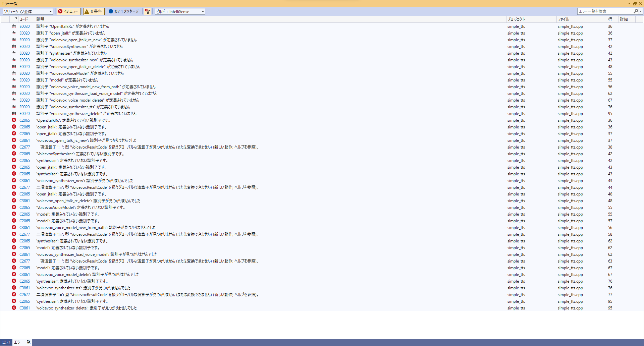Click icon beside E0020 "voicevox_voice_model_delete" error
The height and width of the screenshot is (346, 644).
(14, 100)
